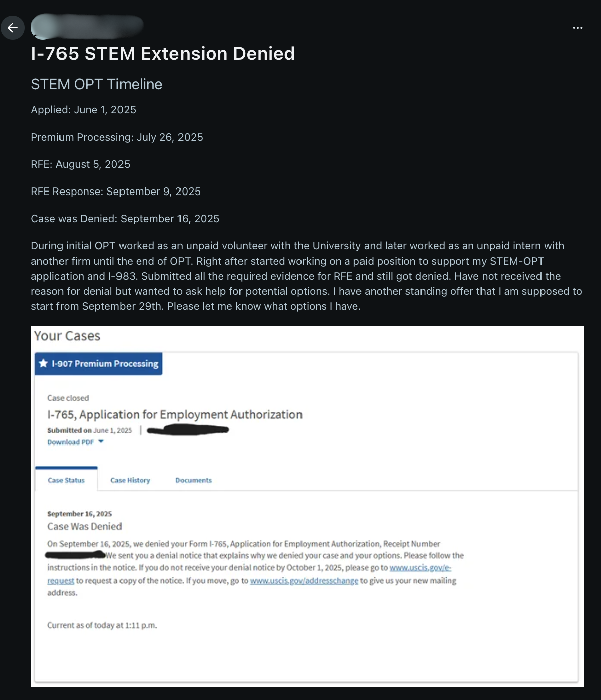Click the blurred author username
The image size is (601, 700).
87,27
